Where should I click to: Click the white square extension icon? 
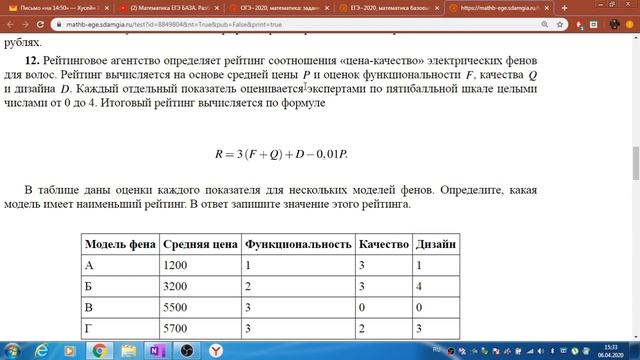[593, 24]
